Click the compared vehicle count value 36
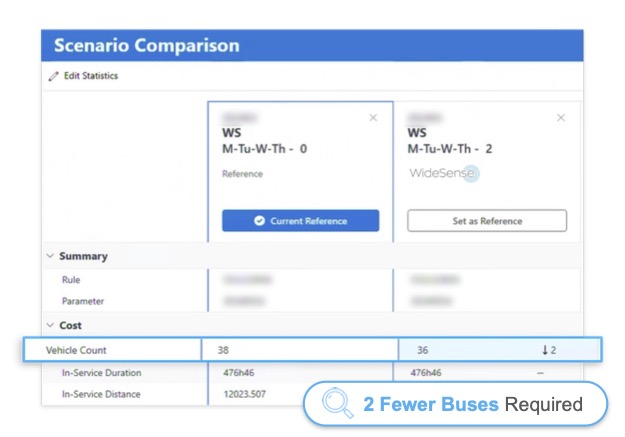 pyautogui.click(x=423, y=350)
